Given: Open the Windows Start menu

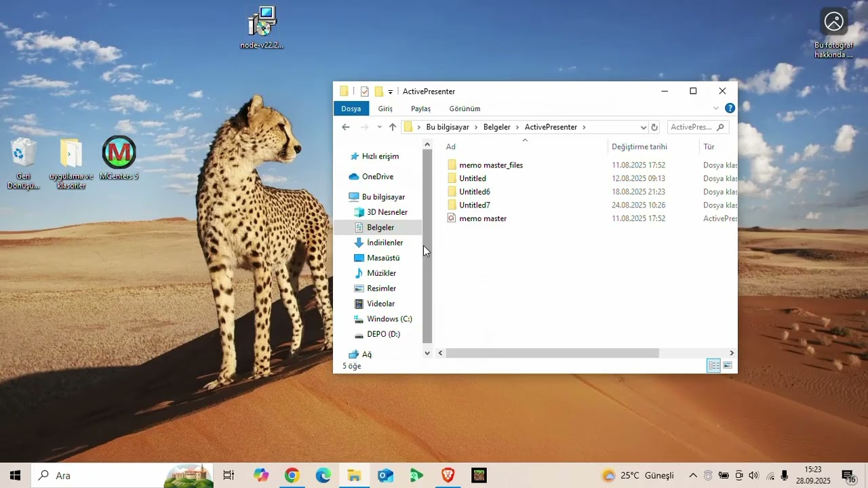Looking at the screenshot, I should tap(15, 476).
